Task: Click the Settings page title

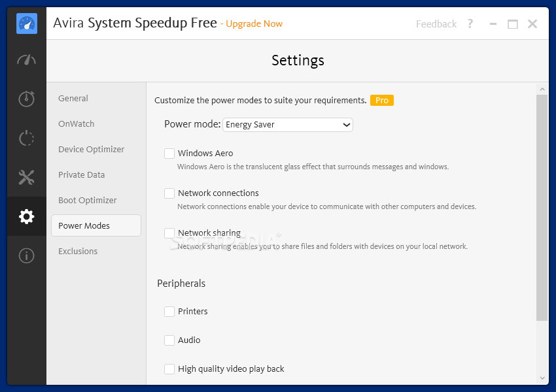Action: coord(298,60)
